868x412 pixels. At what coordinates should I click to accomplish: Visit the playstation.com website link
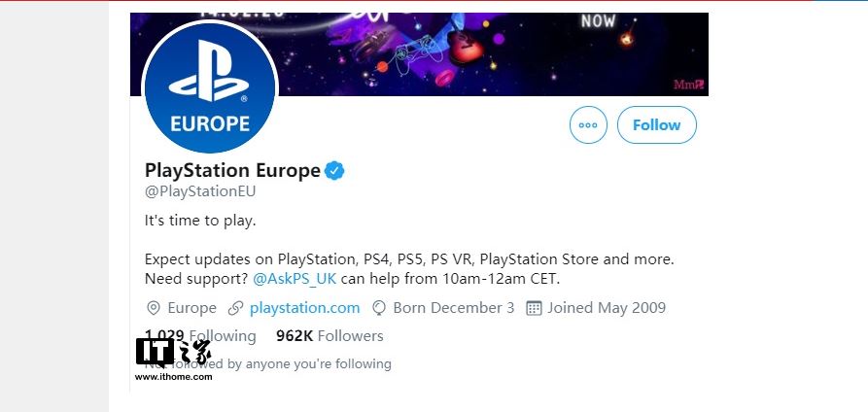pos(304,308)
